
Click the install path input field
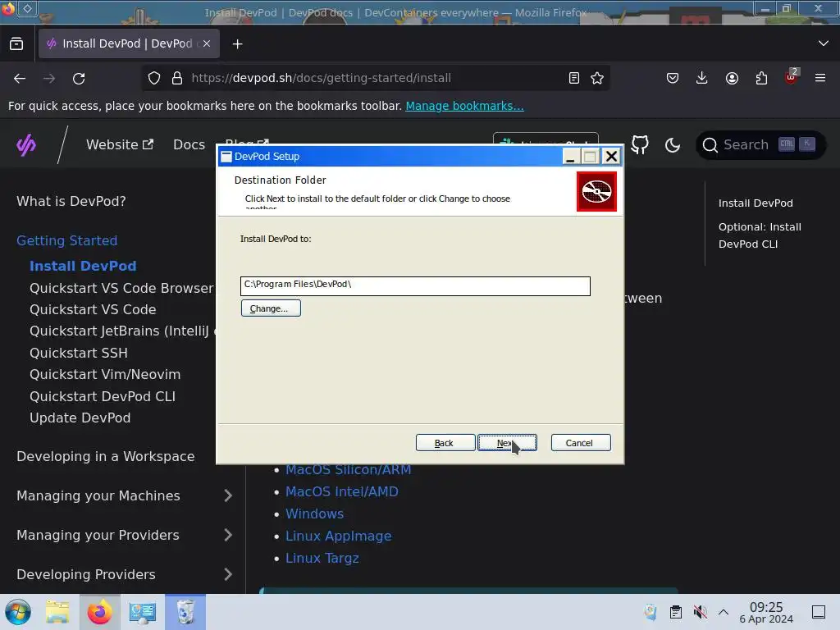click(415, 285)
